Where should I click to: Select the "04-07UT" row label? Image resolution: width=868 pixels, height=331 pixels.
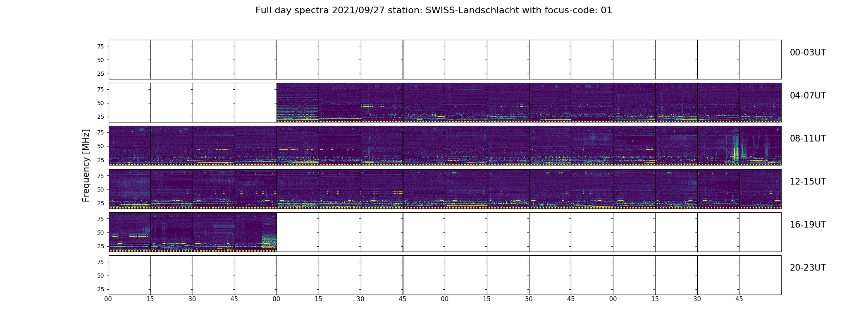(807, 96)
